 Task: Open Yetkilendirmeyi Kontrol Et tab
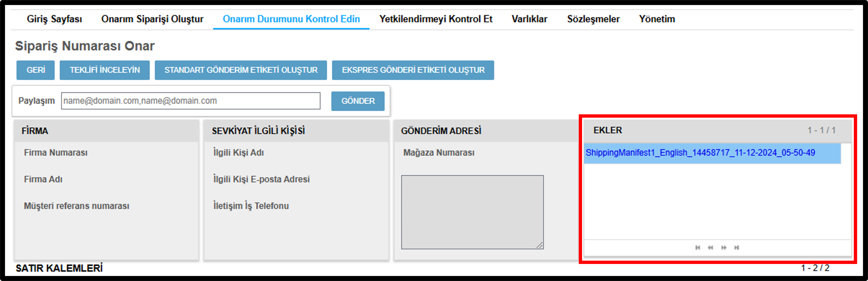click(436, 19)
